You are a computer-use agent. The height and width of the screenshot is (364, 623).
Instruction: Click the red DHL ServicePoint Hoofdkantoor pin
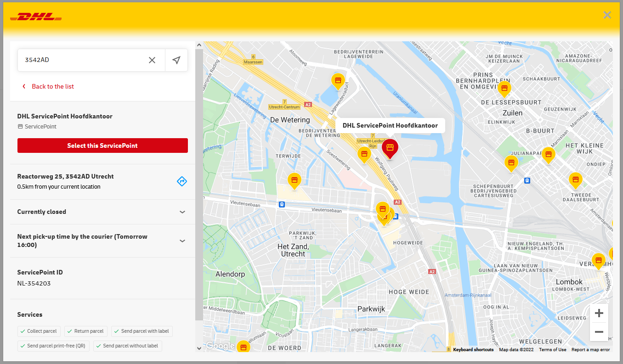click(390, 149)
